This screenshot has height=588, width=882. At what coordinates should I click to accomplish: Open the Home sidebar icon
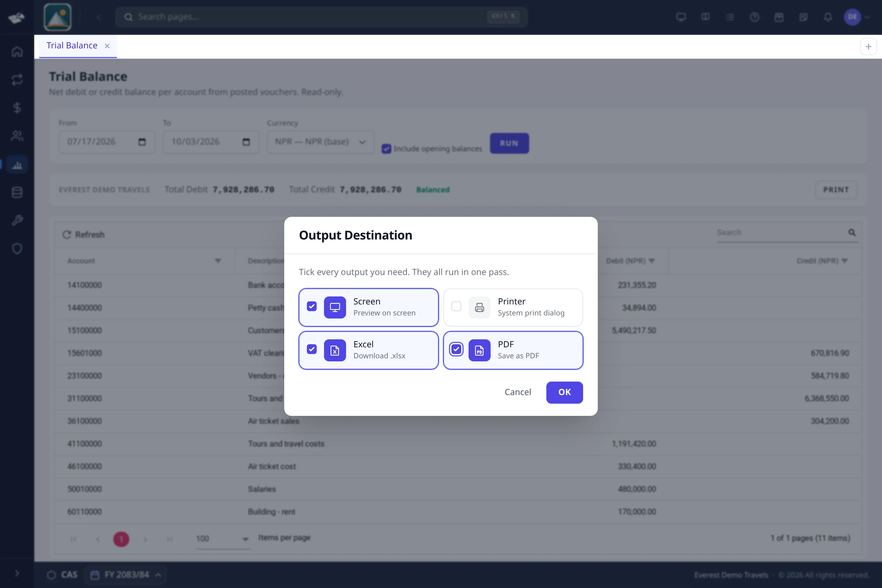point(17,52)
